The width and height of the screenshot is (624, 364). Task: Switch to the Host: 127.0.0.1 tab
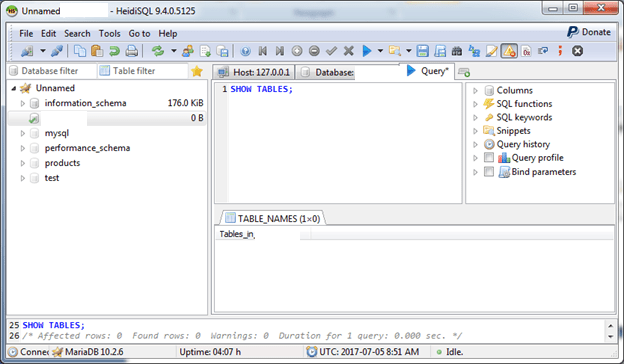[254, 72]
